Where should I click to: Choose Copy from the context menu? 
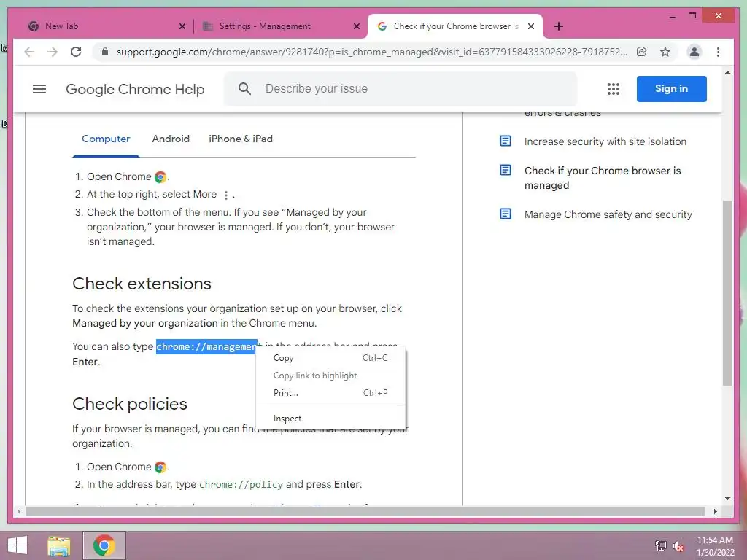click(x=330, y=358)
